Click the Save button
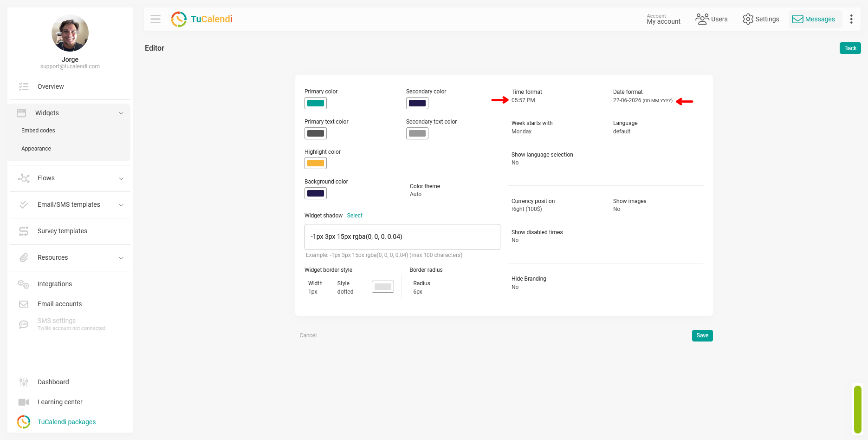The width and height of the screenshot is (868, 440). 702,335
